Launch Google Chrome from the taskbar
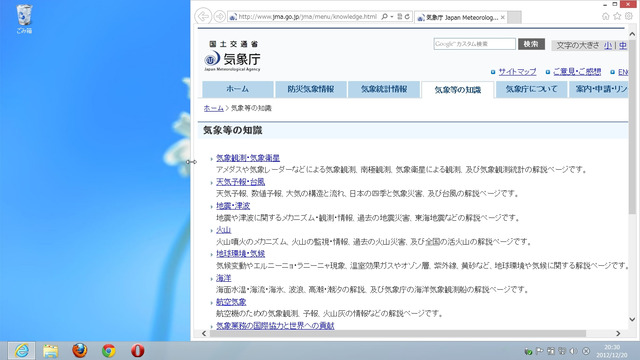640x360 pixels. [109, 351]
